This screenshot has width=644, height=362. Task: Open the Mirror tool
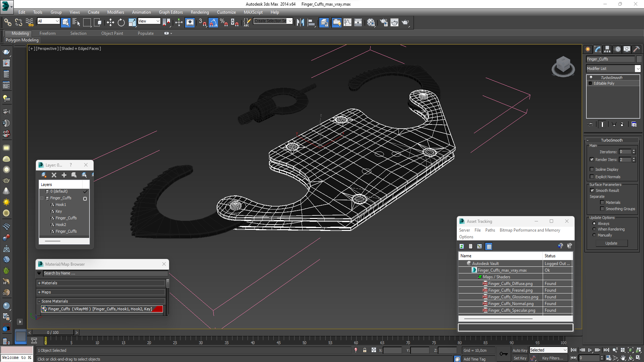[300, 22]
